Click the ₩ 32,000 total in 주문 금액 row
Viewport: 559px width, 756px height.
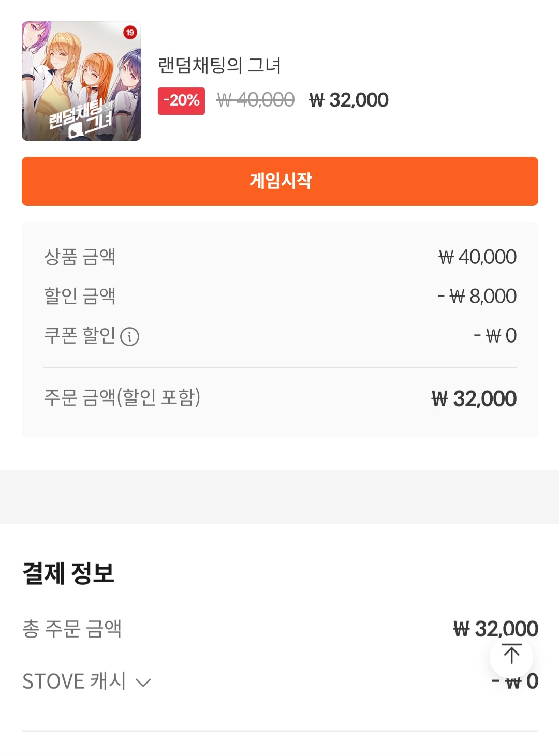pos(474,398)
